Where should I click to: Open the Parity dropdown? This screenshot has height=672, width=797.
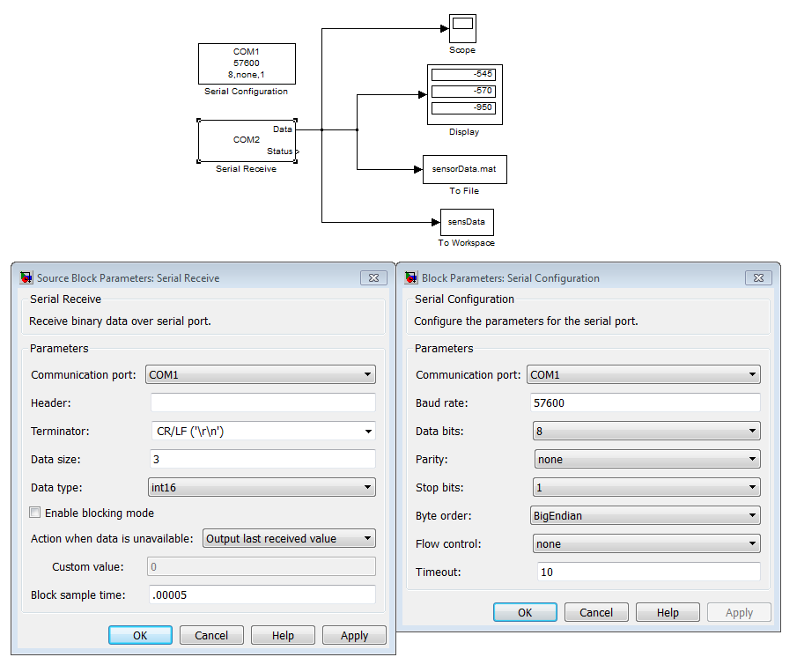(x=755, y=459)
